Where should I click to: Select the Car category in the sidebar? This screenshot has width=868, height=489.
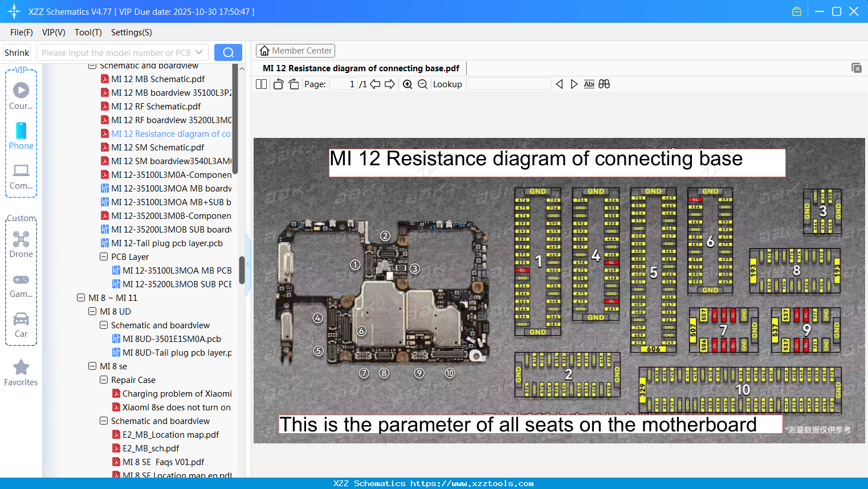[21, 320]
